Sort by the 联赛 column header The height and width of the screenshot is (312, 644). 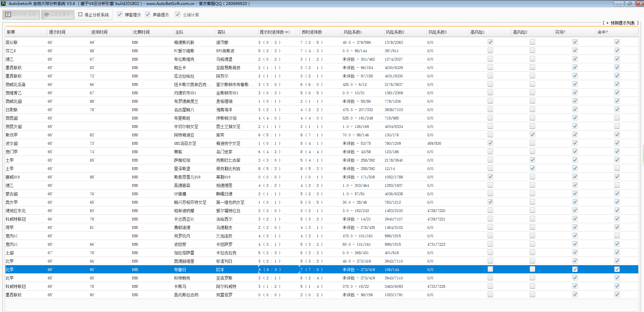click(x=11, y=32)
